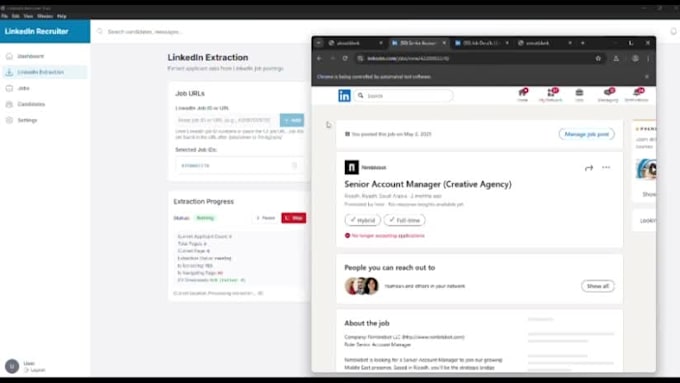Reload the LinkedIn page in Chrome
This screenshot has width=680, height=383.
pos(345,58)
